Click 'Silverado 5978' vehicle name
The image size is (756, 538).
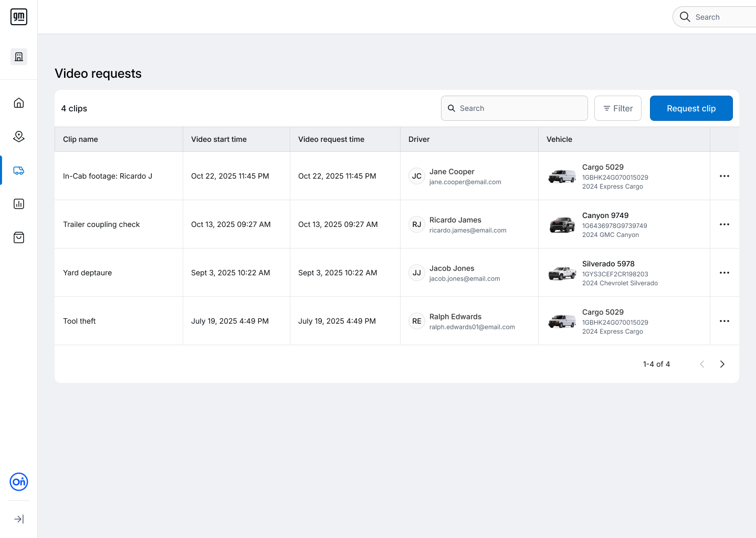tap(608, 264)
